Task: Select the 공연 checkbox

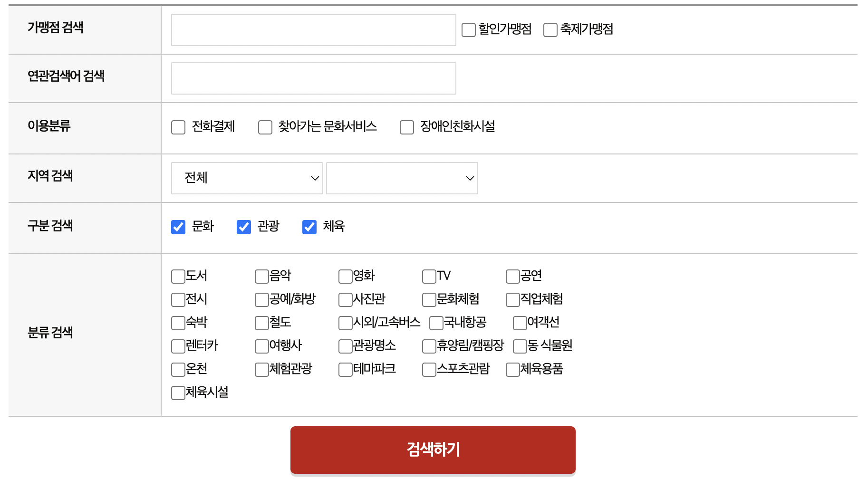Action: pos(512,276)
